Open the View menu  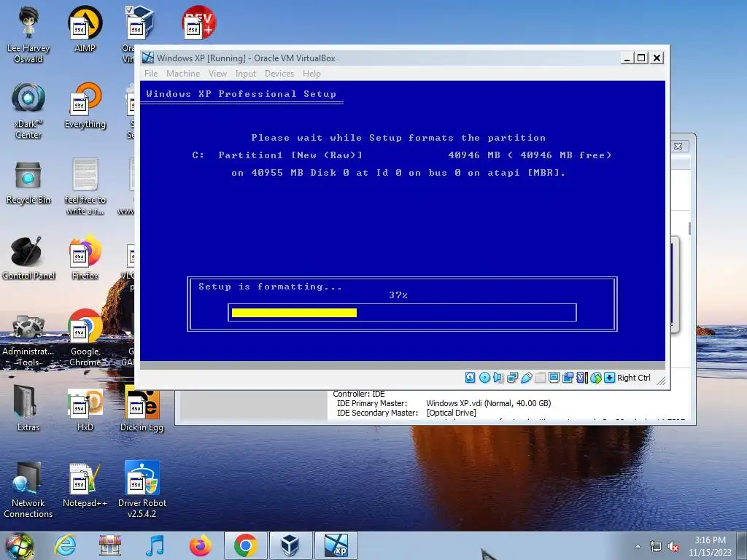(x=217, y=74)
